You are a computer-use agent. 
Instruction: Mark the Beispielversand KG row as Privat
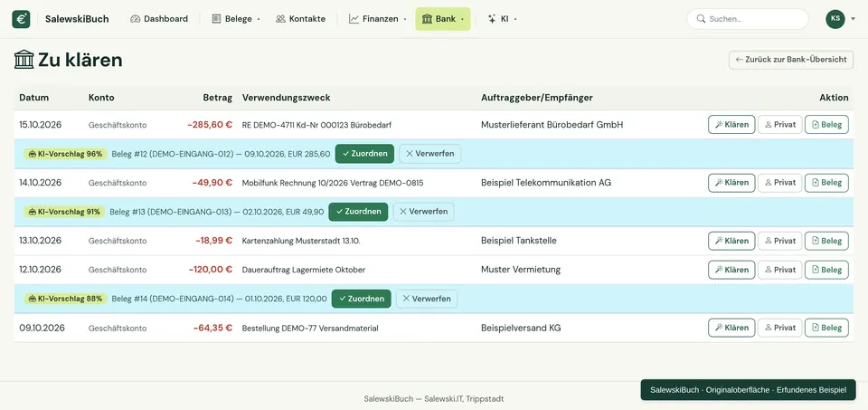[780, 328]
